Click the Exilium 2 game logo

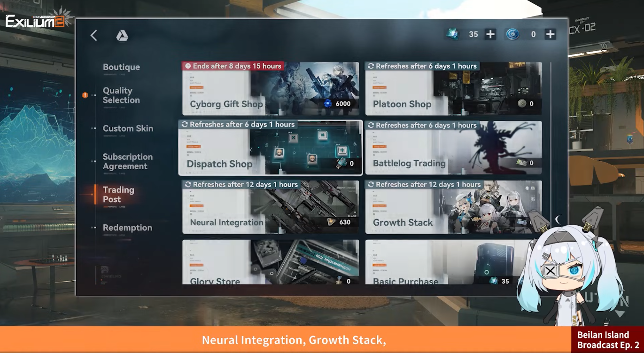pos(38,19)
